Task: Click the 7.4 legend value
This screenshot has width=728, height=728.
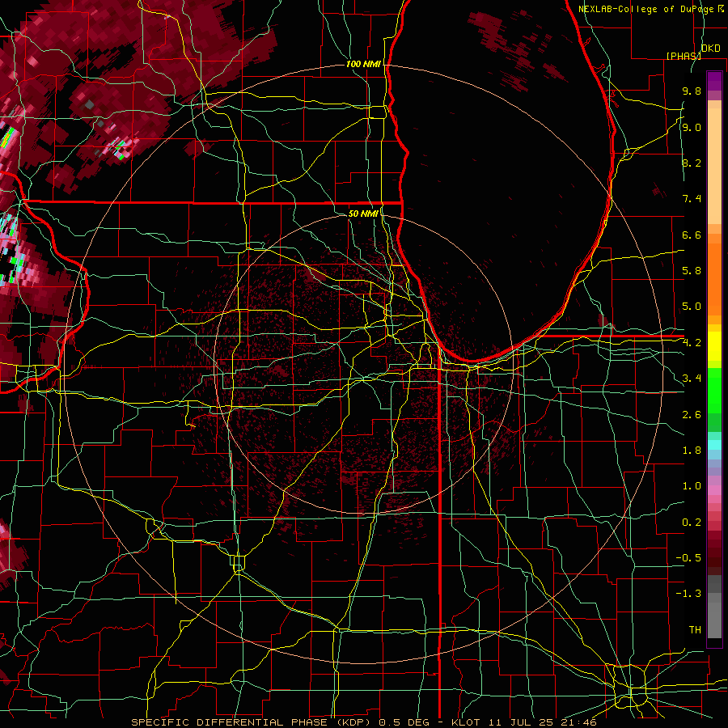Action: 692,199
